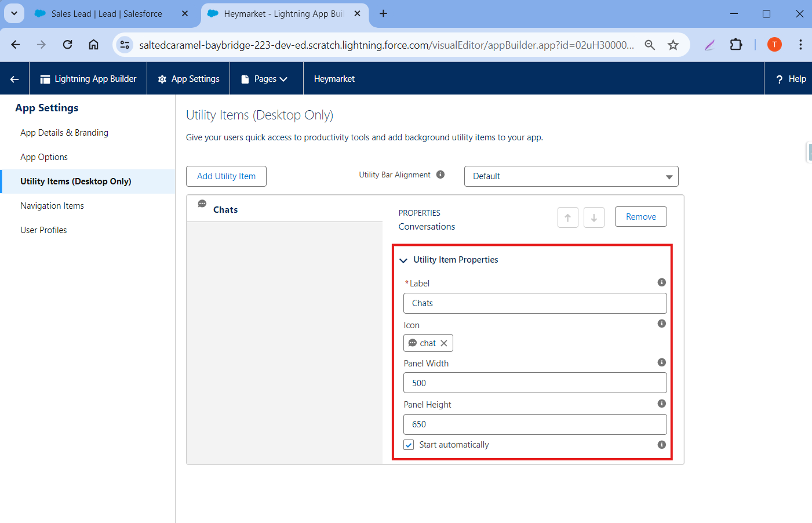Open the Chrome profile avatar T
The height and width of the screenshot is (523, 812).
pos(774,45)
